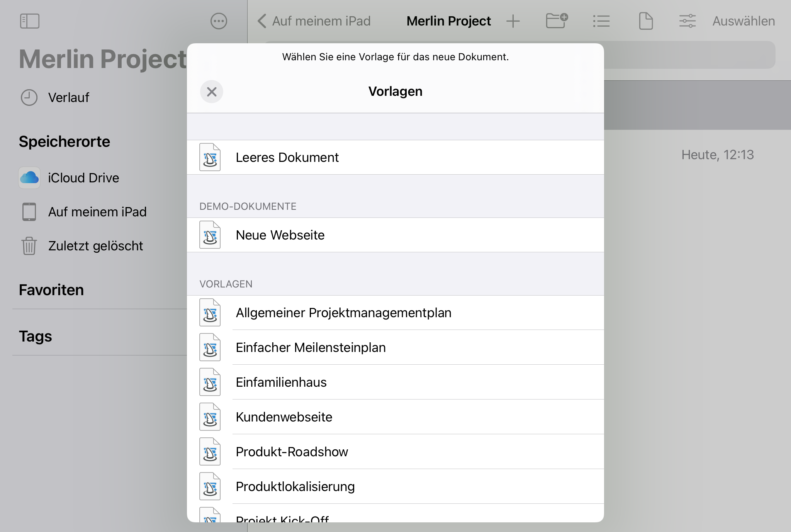
Task: Click the Neue Webseite file icon
Action: coord(210,235)
